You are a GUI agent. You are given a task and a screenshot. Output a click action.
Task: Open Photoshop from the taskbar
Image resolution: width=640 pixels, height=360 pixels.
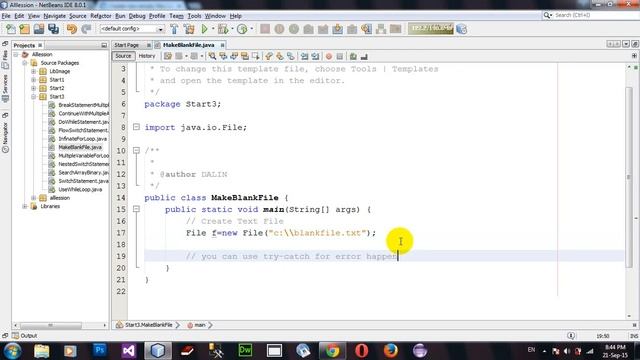coord(99,350)
